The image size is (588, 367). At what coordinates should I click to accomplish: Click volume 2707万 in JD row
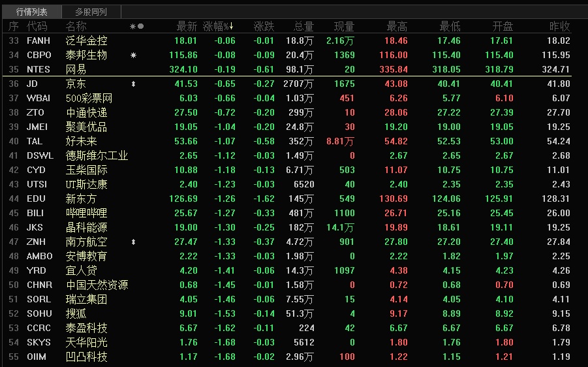click(x=298, y=84)
